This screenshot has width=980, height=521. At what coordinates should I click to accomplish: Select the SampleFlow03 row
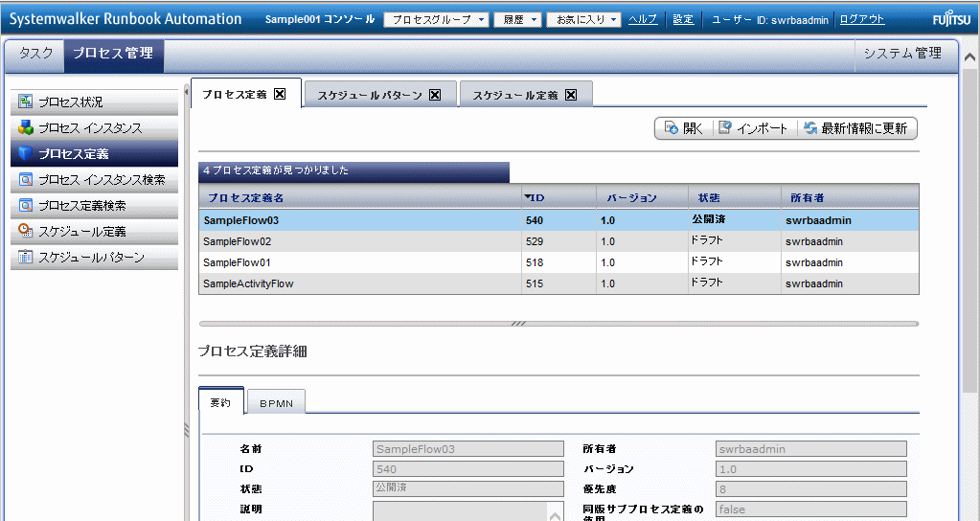pos(558,220)
